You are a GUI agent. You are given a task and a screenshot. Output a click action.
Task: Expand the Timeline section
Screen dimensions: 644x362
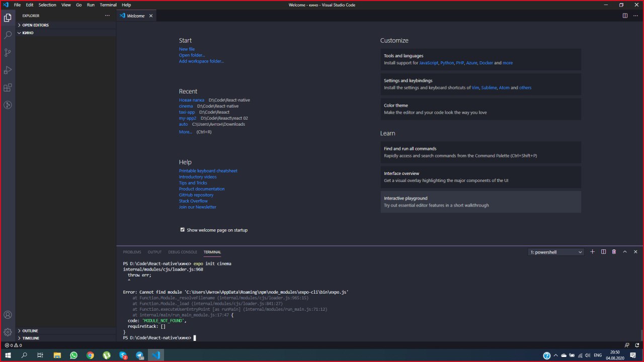(x=66, y=338)
